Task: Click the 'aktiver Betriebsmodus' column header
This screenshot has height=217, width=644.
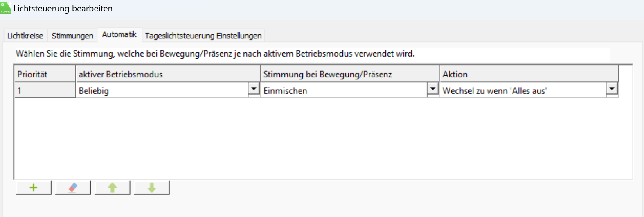Action: 168,74
